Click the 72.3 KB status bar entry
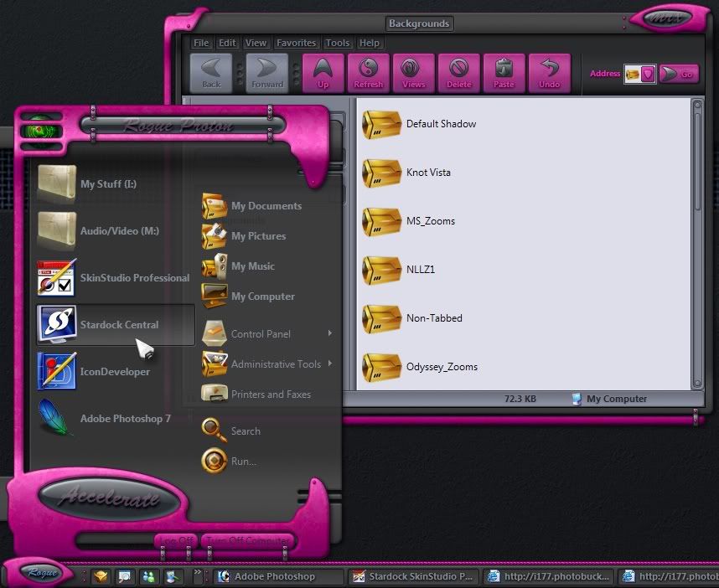Screen dimensions: 719x588 click(520, 399)
